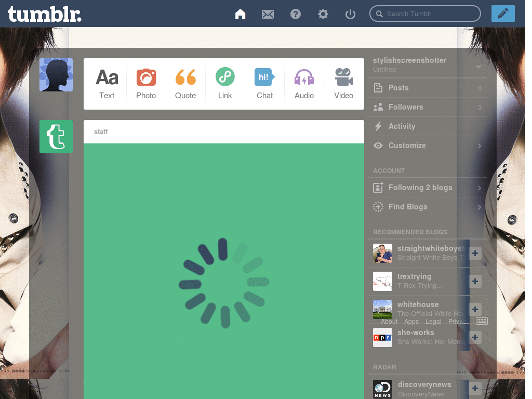Create a new Text post
This screenshot has width=532, height=399.
click(107, 84)
